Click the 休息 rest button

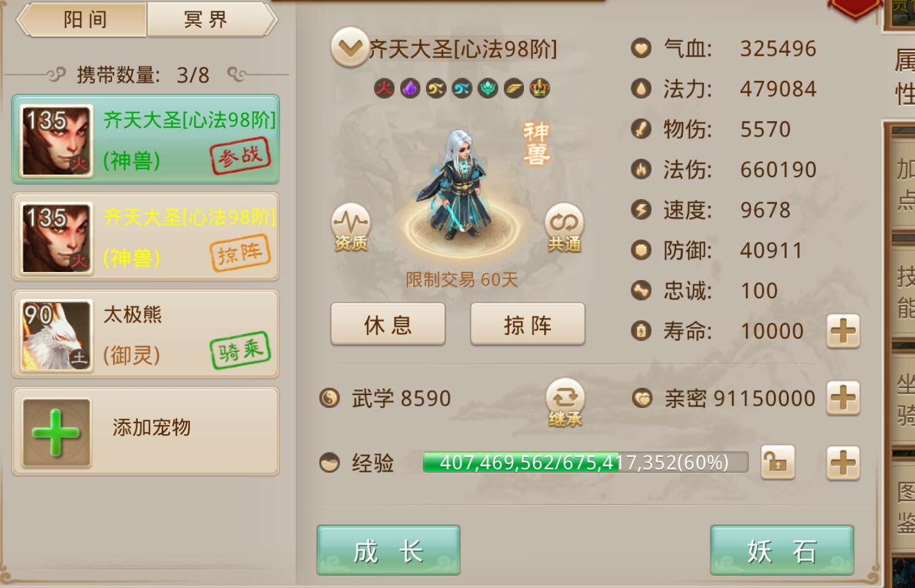[388, 324]
